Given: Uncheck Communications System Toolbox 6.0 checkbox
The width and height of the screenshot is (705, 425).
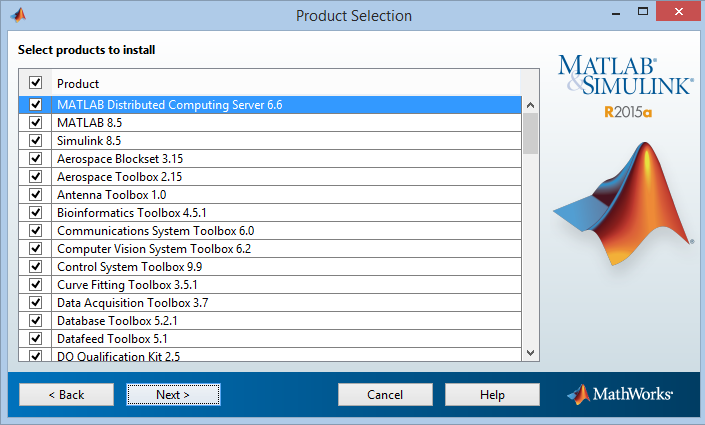Looking at the screenshot, I should (36, 230).
